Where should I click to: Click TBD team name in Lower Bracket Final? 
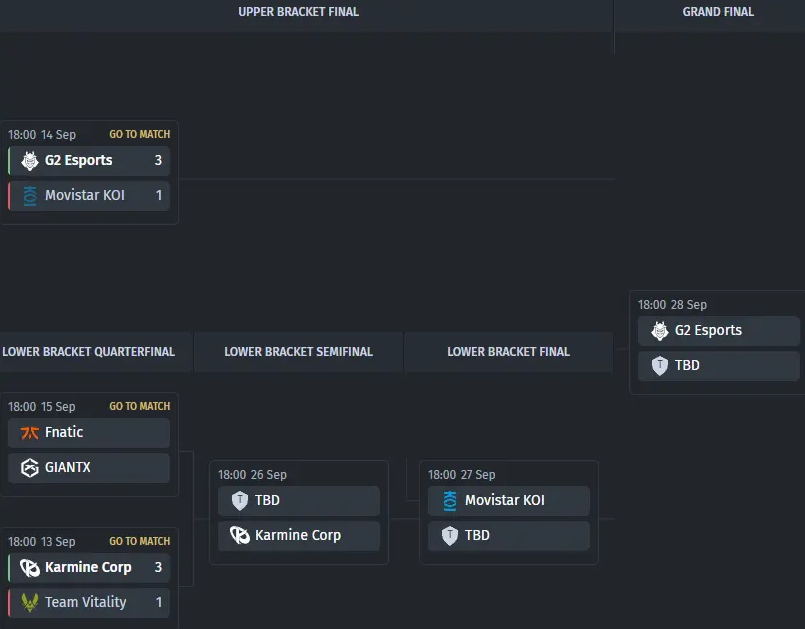point(477,536)
